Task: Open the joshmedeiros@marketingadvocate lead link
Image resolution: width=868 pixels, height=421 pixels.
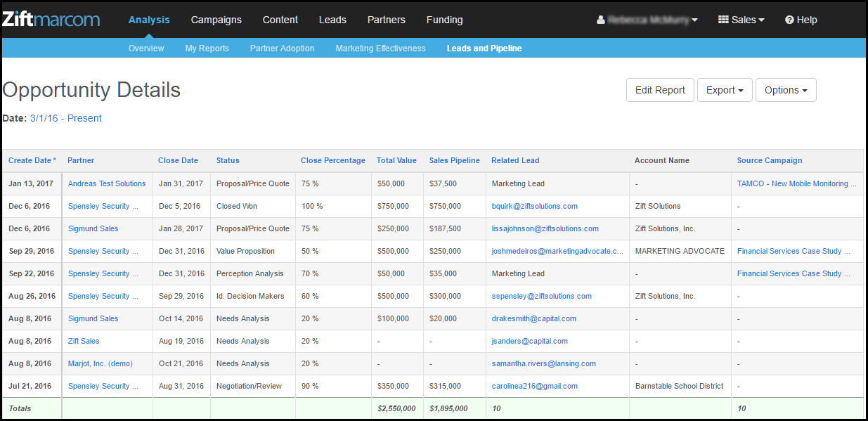Action: tap(558, 251)
